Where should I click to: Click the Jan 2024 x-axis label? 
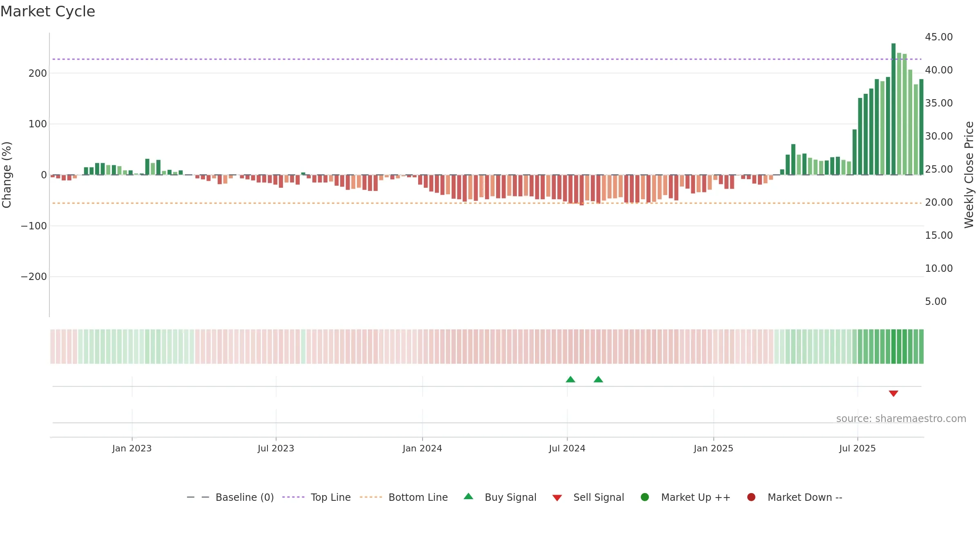point(422,449)
